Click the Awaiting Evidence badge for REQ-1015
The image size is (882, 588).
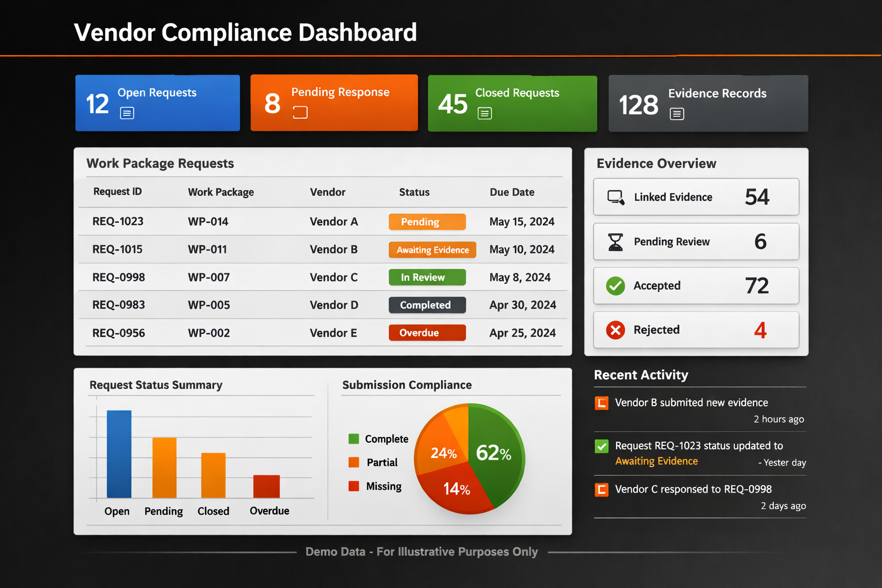[x=432, y=250]
